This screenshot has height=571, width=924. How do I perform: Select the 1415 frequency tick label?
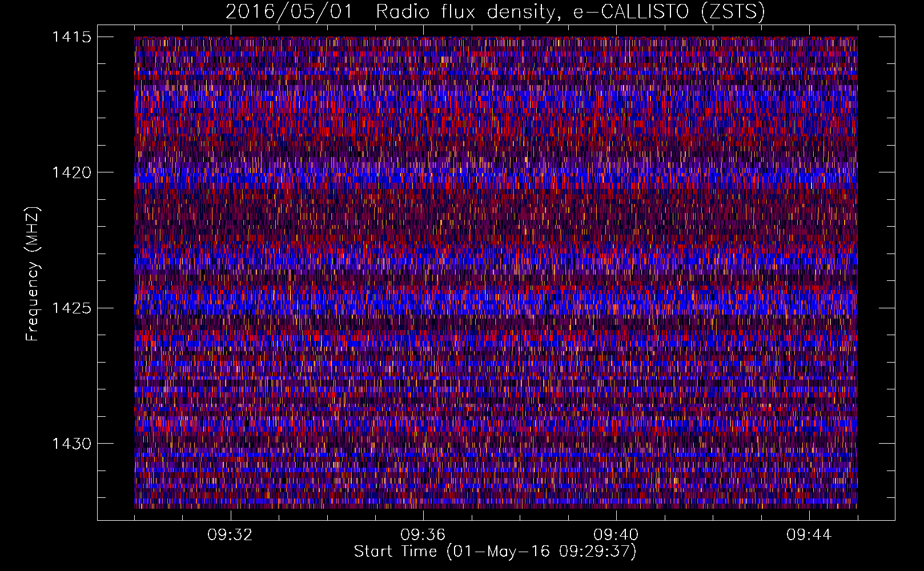71,37
